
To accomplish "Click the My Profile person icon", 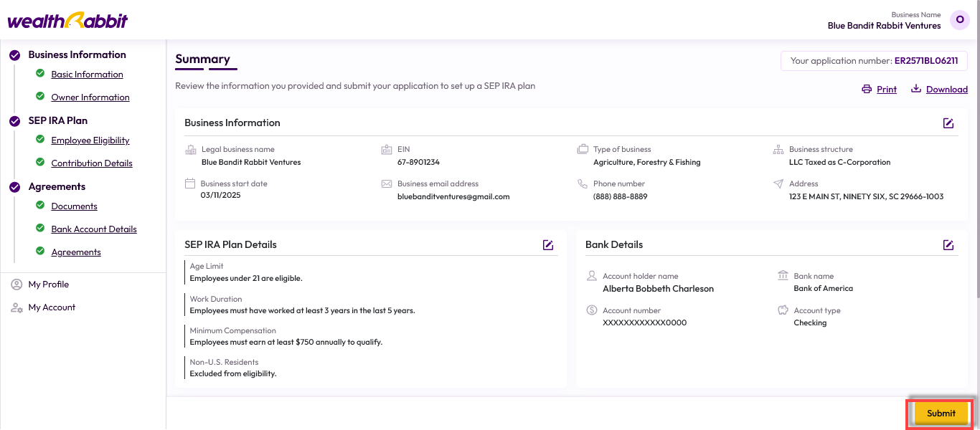I will pyautogui.click(x=17, y=285).
